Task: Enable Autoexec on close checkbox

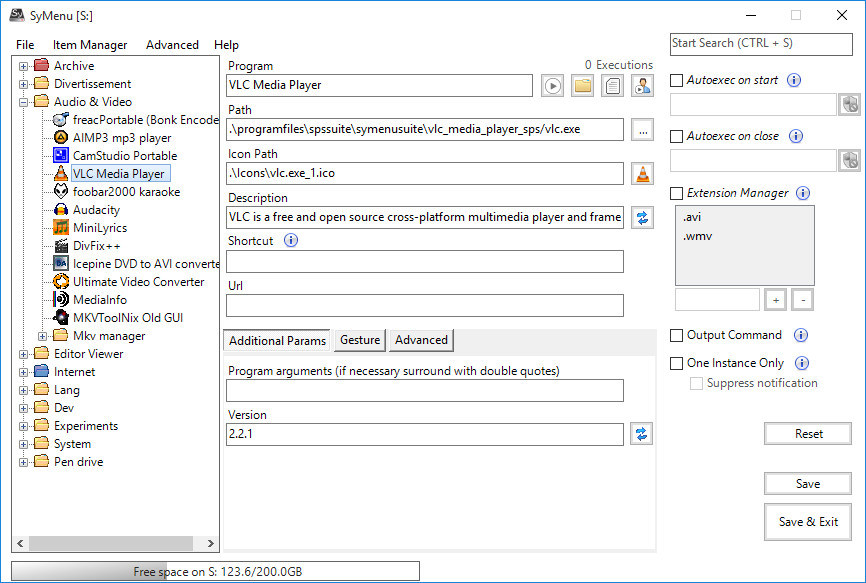Action: (676, 136)
